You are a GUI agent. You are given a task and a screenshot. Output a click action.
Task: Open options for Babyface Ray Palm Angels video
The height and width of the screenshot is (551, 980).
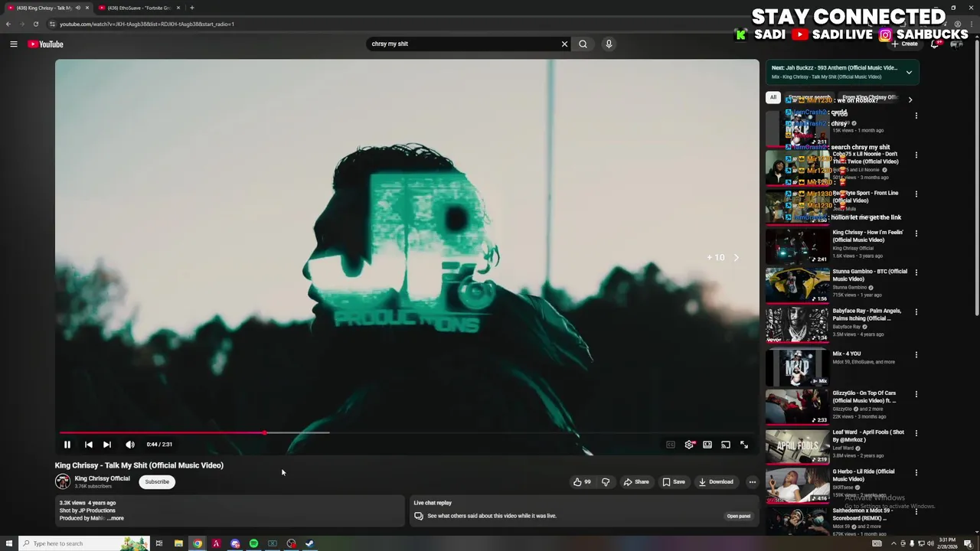point(916,312)
